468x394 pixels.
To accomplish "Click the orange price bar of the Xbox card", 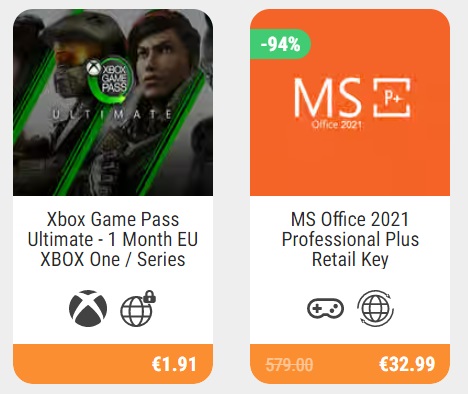I will pyautogui.click(x=113, y=364).
